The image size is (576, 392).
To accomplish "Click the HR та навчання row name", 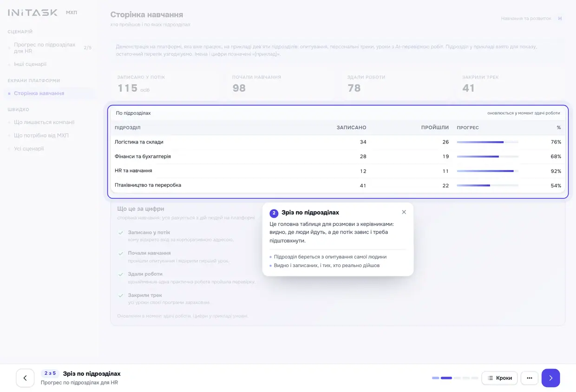I will [133, 171].
